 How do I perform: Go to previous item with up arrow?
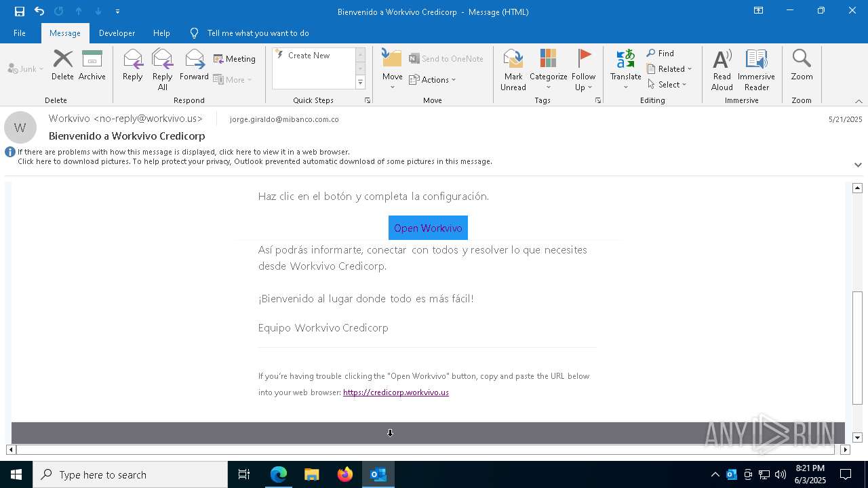point(79,12)
